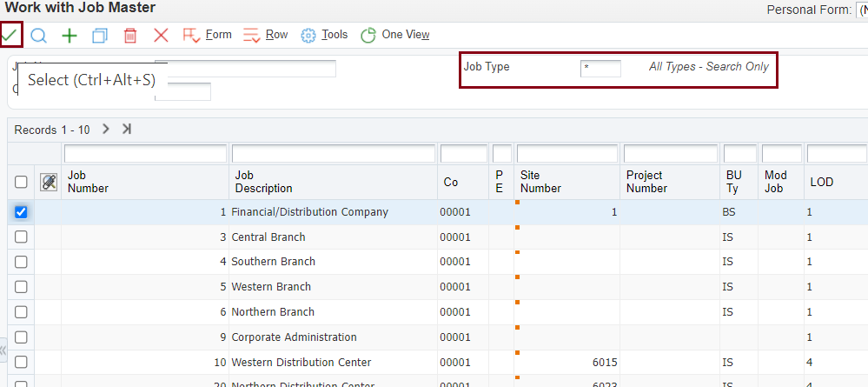The height and width of the screenshot is (387, 868).
Task: Click All Types - Search Only text
Action: tap(709, 67)
